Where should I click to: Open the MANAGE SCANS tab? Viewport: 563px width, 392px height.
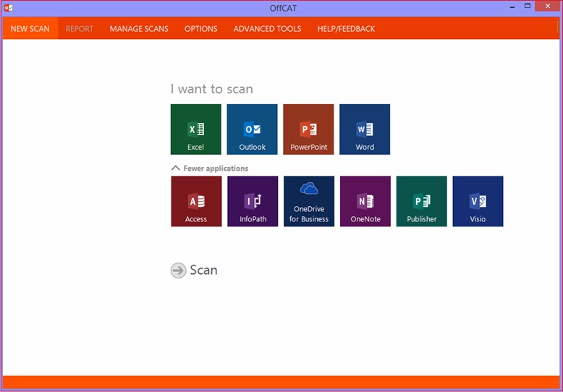(139, 29)
